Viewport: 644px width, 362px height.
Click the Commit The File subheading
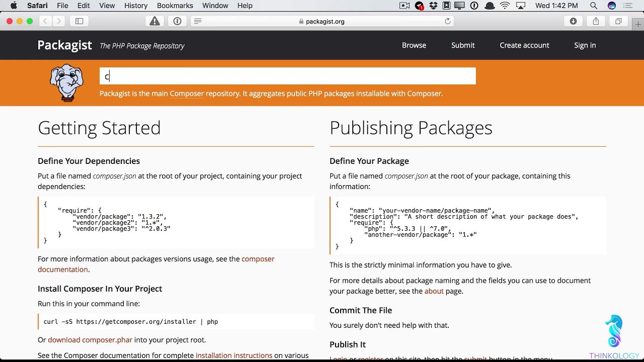[x=361, y=310]
